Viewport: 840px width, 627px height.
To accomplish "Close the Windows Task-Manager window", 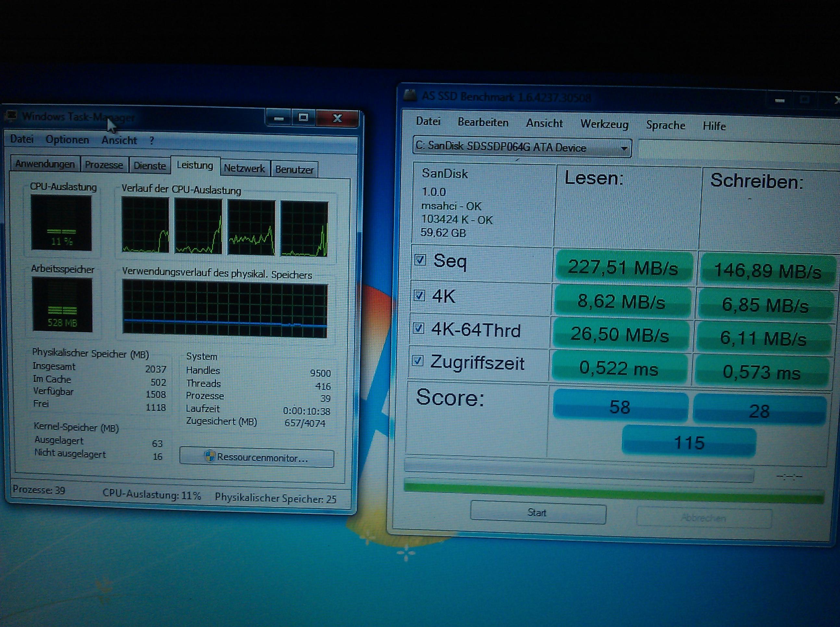I will 337,118.
